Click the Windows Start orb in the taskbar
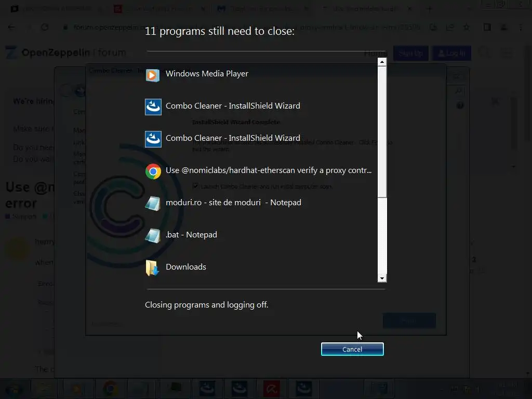Image resolution: width=532 pixels, height=399 pixels. [x=14, y=389]
